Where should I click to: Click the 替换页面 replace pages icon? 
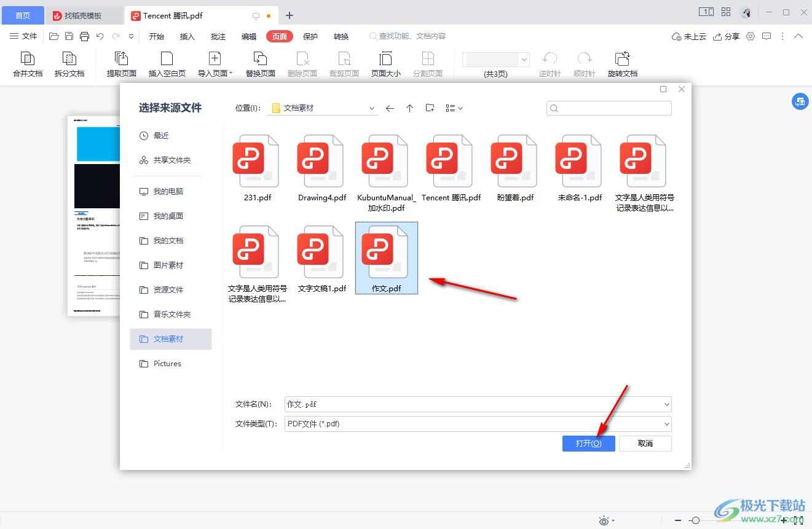point(261,58)
